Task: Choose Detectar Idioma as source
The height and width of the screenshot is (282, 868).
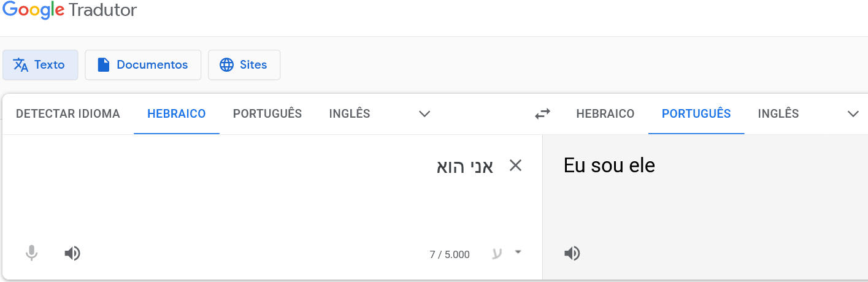Action: coord(68,114)
